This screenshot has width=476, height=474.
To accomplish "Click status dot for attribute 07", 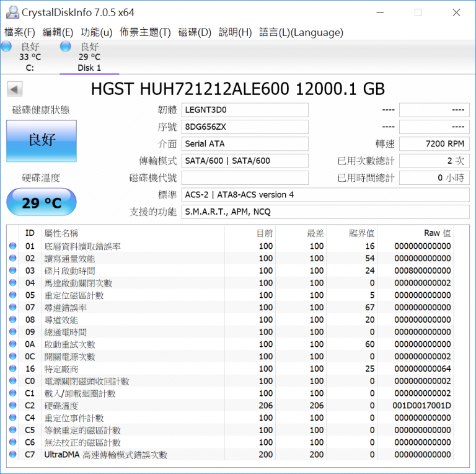I will 13,307.
